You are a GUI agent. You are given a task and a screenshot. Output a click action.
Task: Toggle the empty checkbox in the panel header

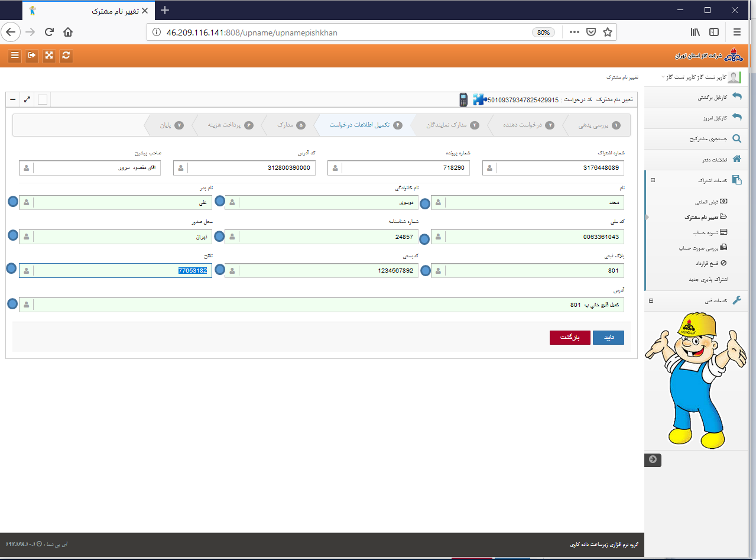tap(43, 99)
